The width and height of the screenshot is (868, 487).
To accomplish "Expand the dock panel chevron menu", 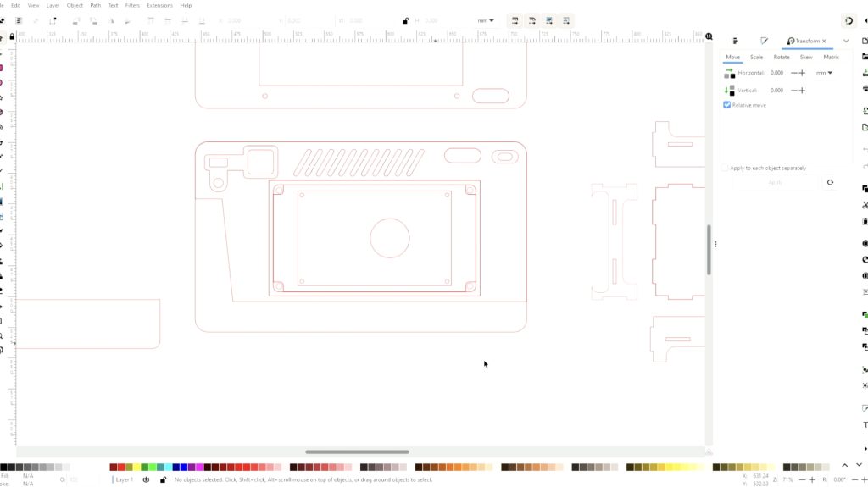I will [845, 41].
